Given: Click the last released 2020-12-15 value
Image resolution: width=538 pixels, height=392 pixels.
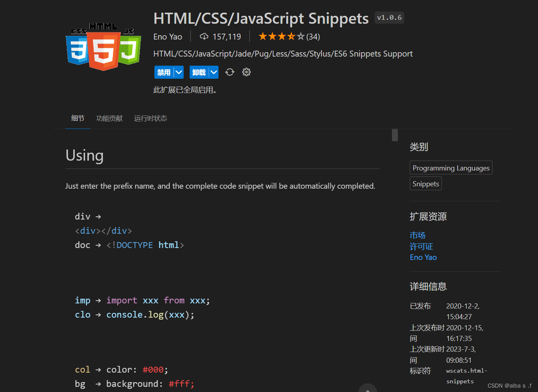Looking at the screenshot, I should coord(465,333).
